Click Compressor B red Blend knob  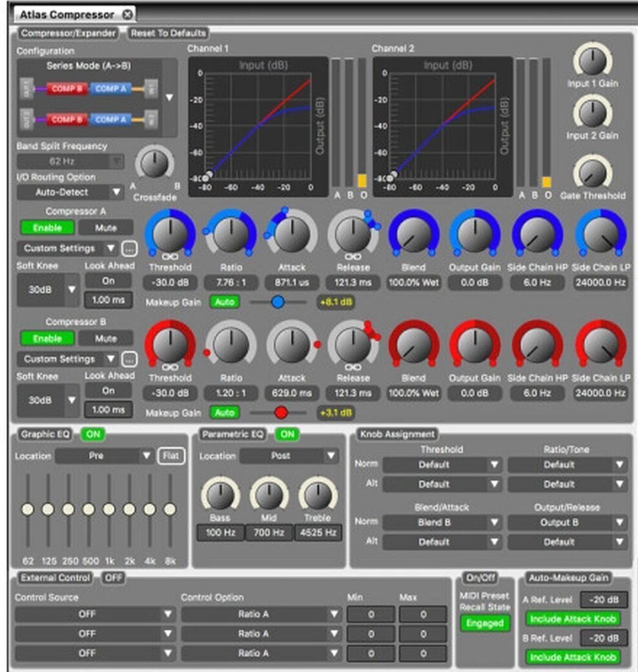(x=414, y=343)
